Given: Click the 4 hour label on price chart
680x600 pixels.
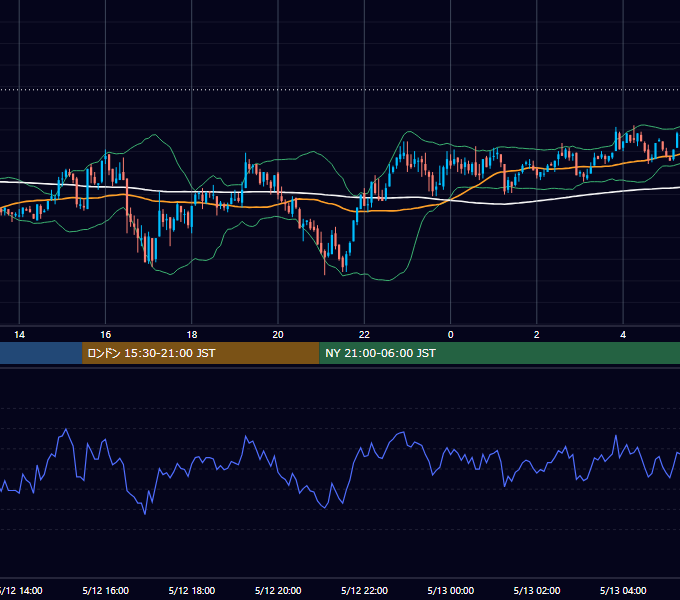Looking at the screenshot, I should point(623,335).
